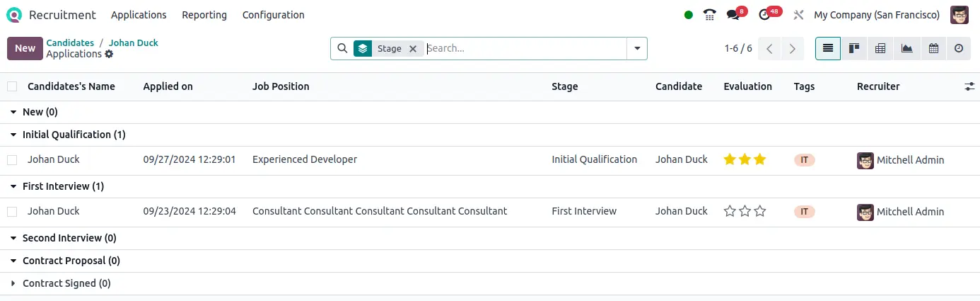Check the Experienced Developer application row
Viewport: 980px width, 301px height.
[12, 160]
